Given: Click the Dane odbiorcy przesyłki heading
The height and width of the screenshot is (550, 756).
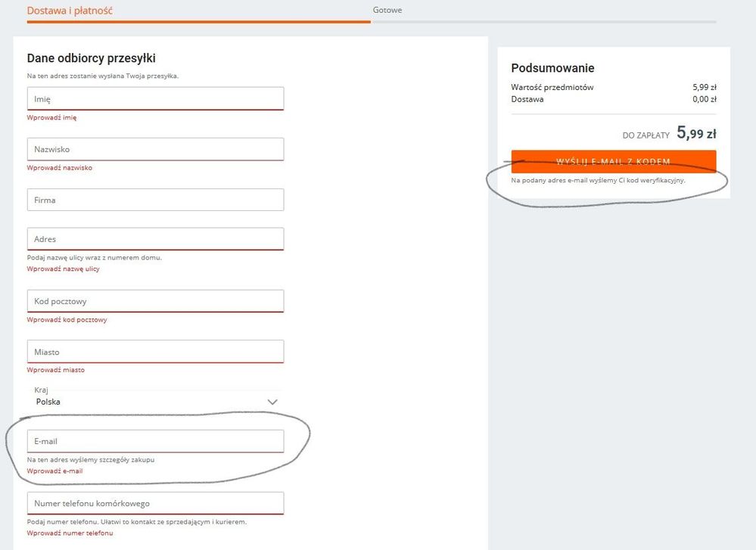Looking at the screenshot, I should pyautogui.click(x=92, y=58).
